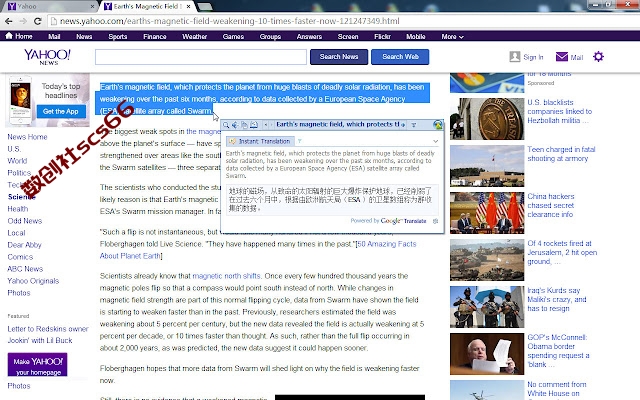This screenshot has width=640, height=400.
Task: Open Mobile in the top navigation bar
Action: tap(416, 36)
